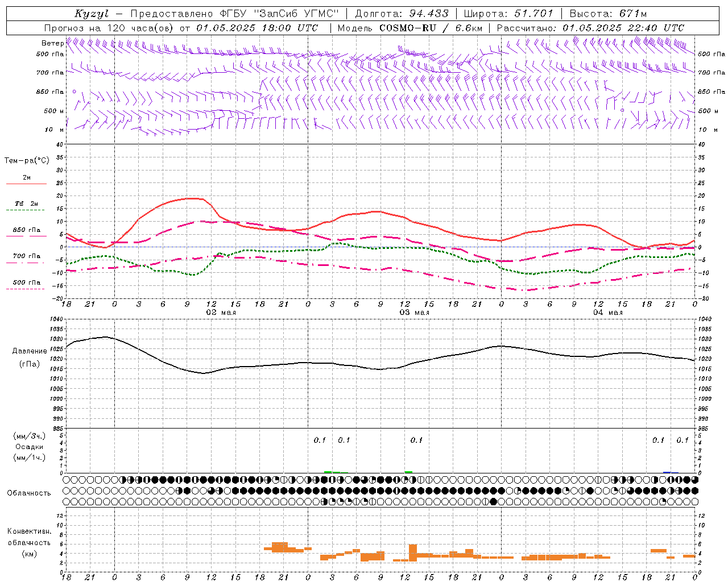Click the 03 мая date label
728x582 pixels.
coord(414,313)
